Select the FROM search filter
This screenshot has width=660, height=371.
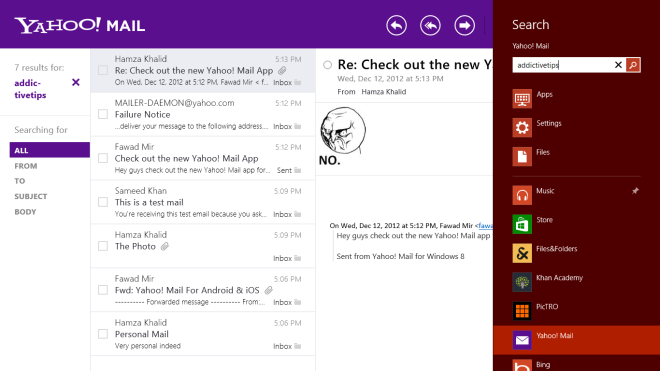pyautogui.click(x=26, y=166)
